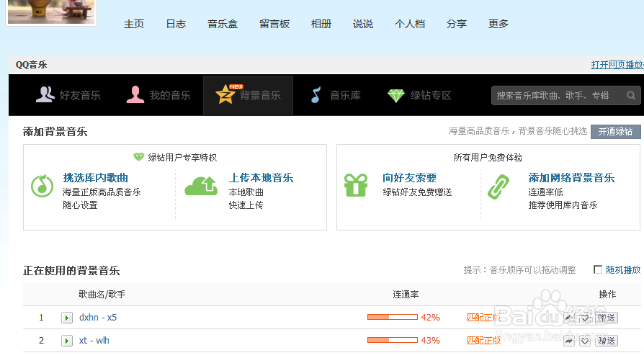
Task: Toggle the 随机播放 checkbox
Action: (598, 269)
